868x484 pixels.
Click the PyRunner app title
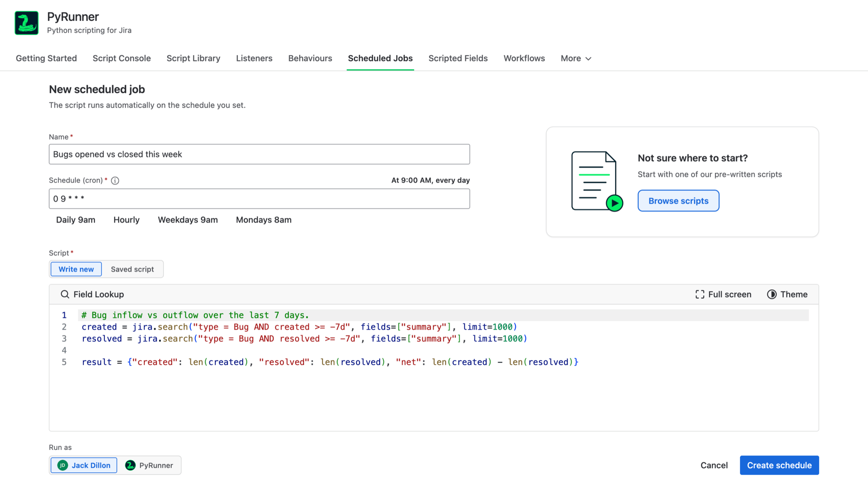73,17
